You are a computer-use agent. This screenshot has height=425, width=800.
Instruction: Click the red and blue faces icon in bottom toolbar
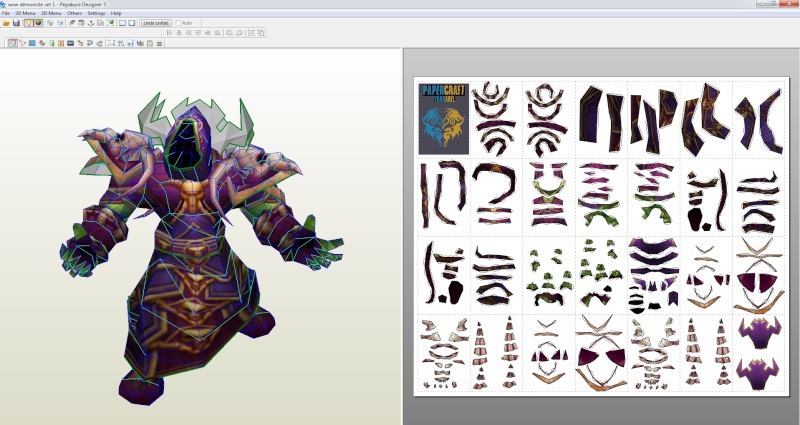(x=42, y=43)
